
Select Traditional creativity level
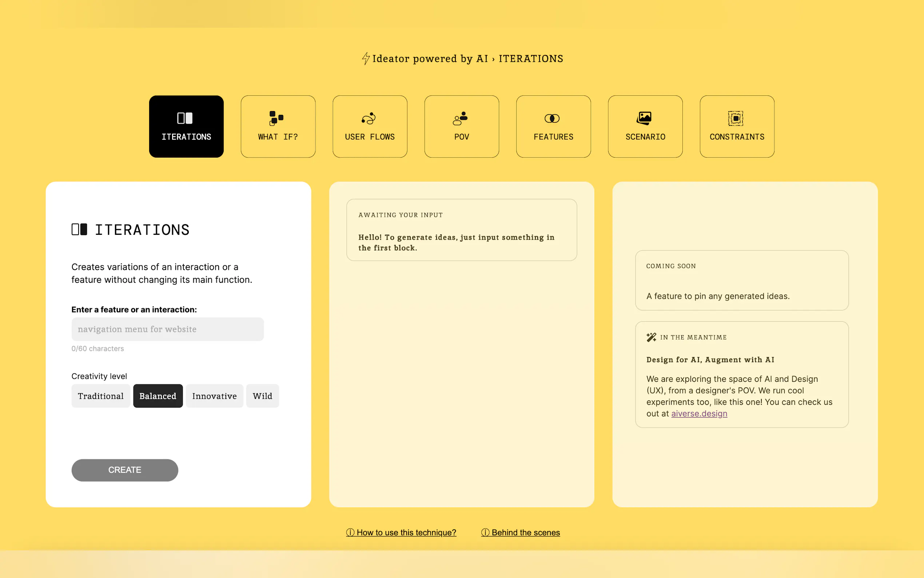pos(101,396)
